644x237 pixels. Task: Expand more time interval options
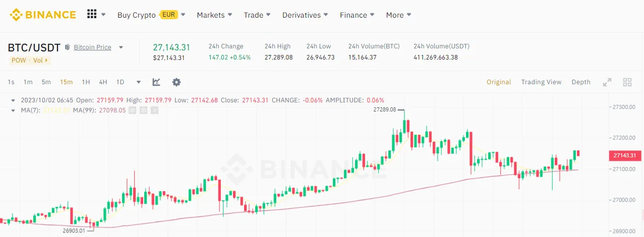[139, 82]
